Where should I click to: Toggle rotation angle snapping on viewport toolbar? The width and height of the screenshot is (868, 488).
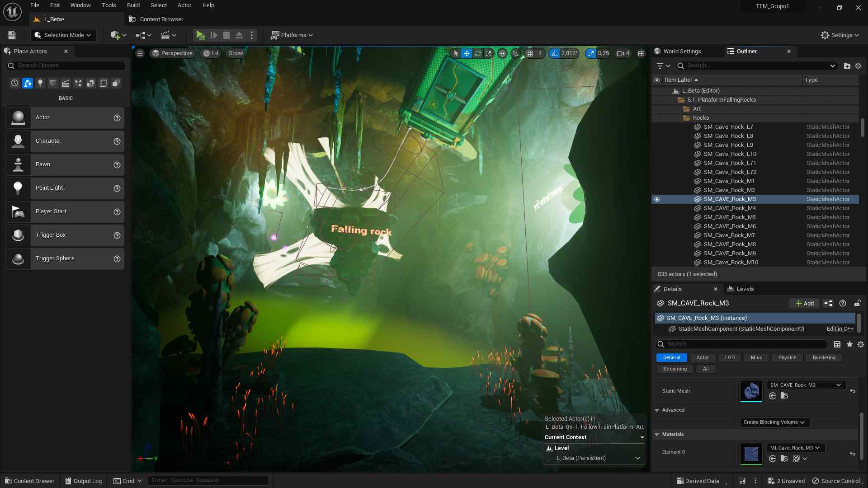(554, 53)
